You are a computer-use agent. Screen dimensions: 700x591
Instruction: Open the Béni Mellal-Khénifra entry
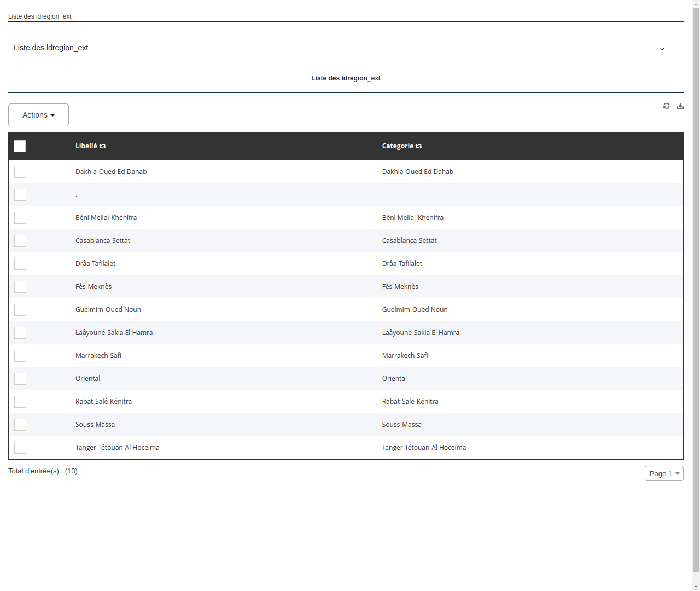coord(106,217)
